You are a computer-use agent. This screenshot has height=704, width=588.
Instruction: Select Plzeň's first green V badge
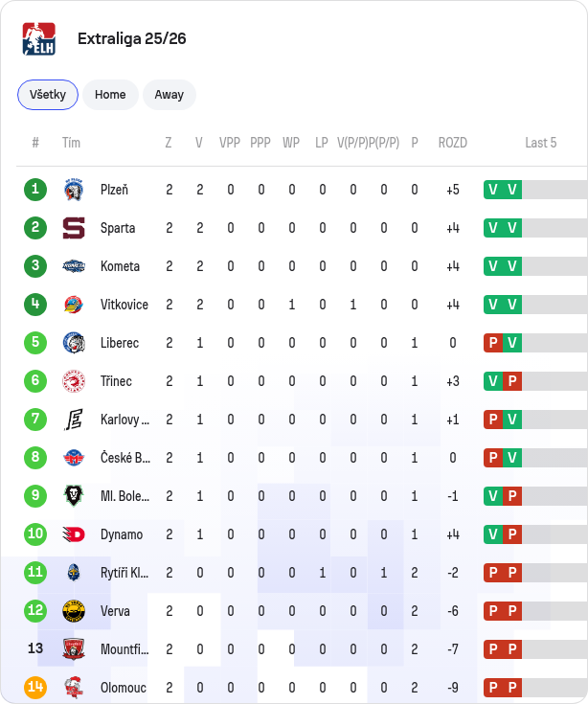pos(493,190)
